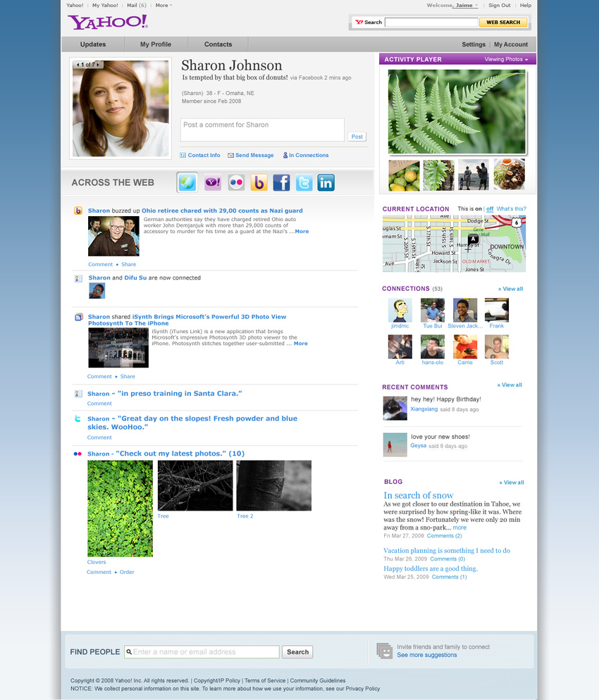Click the Flickr dots beside latest photos
Viewport: 599px width, 700px height.
point(78,454)
